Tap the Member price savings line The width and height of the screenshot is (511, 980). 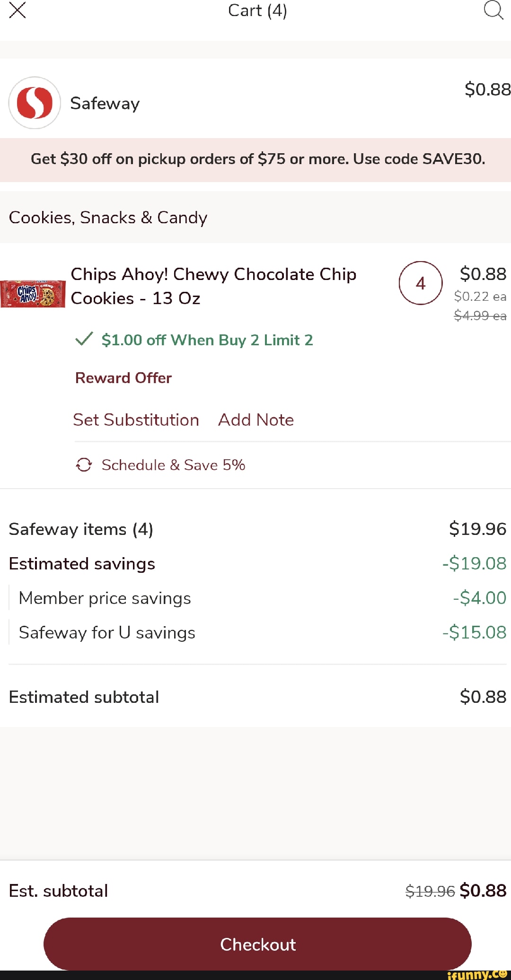pos(105,598)
